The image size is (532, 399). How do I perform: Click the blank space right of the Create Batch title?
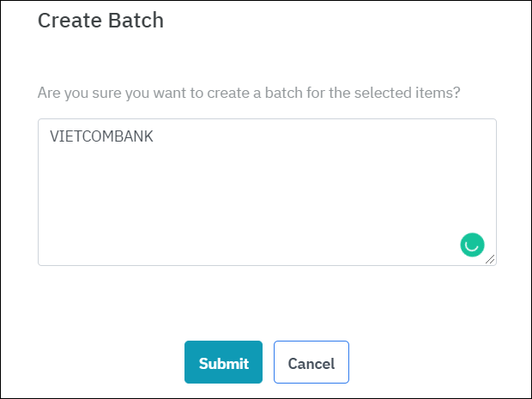pyautogui.click(x=343, y=20)
